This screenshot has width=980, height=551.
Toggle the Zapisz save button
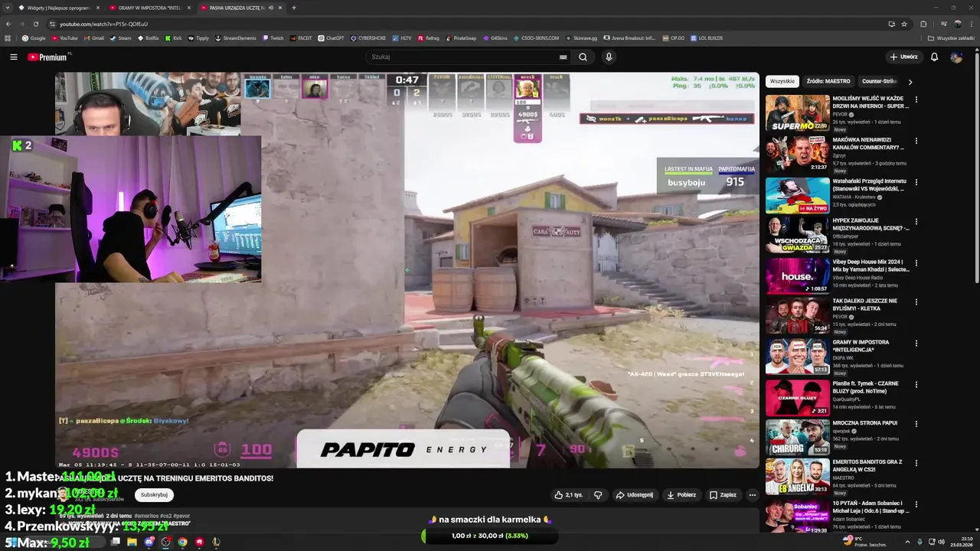[723, 495]
